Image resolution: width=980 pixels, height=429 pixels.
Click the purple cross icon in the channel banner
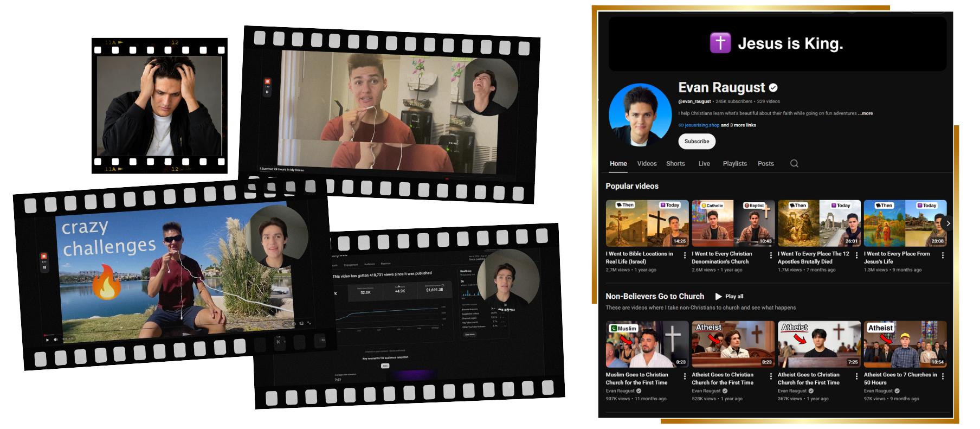[720, 42]
